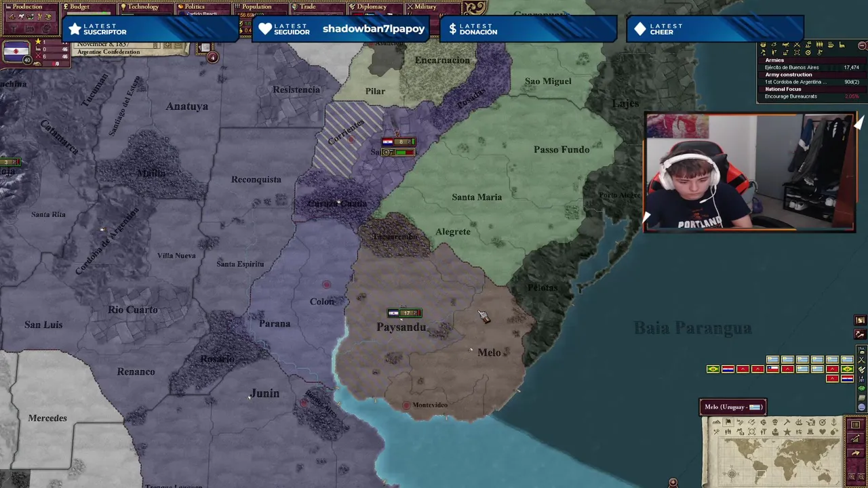868x488 pixels.
Task: Toggle the circle target outliner filter
Action: click(808, 52)
